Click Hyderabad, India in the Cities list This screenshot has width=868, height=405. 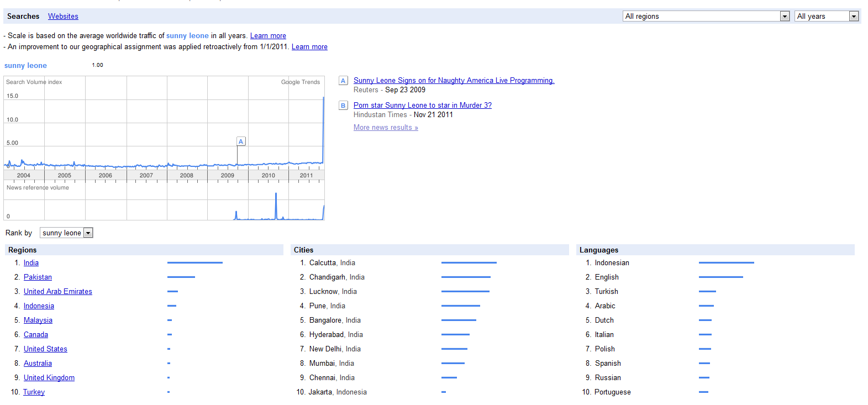point(336,334)
